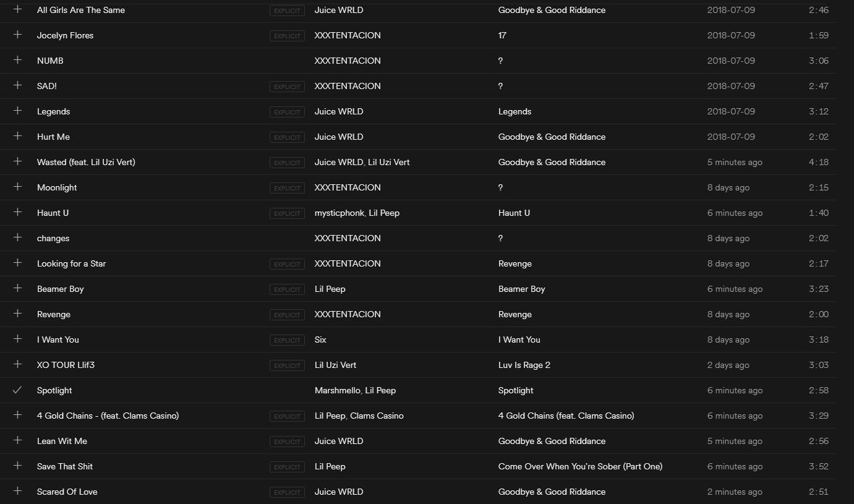Image resolution: width=854 pixels, height=504 pixels.
Task: Select track title Save That Shit
Action: coord(65,466)
